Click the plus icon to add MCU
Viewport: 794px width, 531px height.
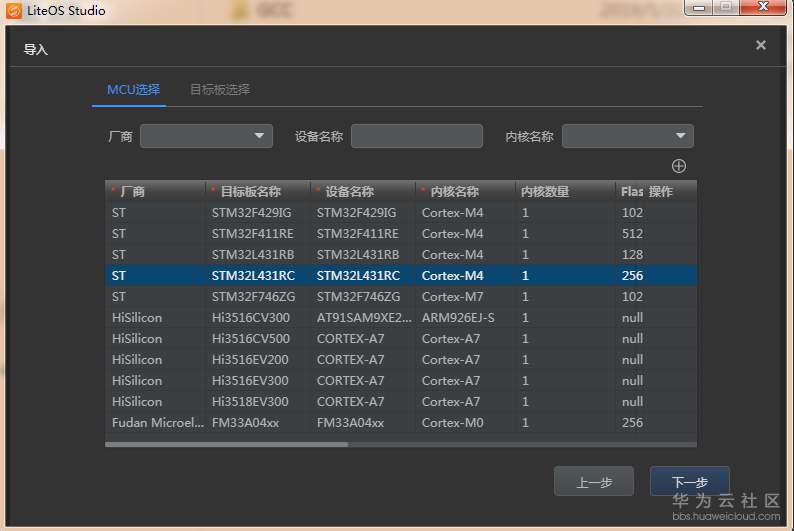click(679, 166)
